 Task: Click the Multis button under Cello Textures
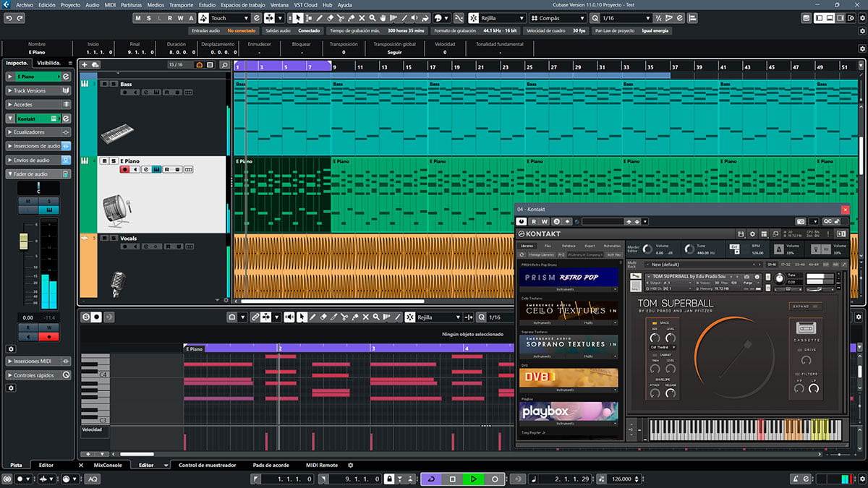589,322
